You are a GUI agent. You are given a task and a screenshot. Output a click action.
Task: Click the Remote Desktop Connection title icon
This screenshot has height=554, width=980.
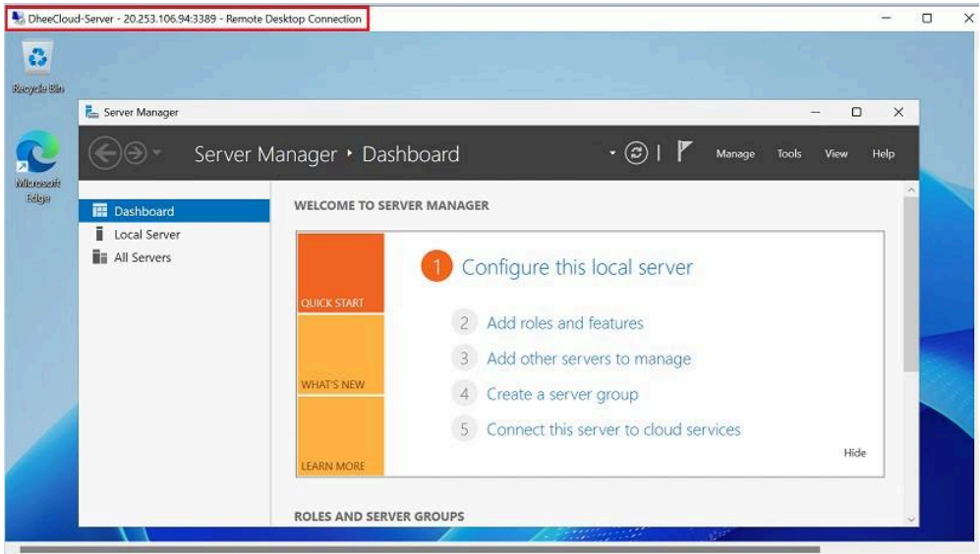tap(18, 19)
